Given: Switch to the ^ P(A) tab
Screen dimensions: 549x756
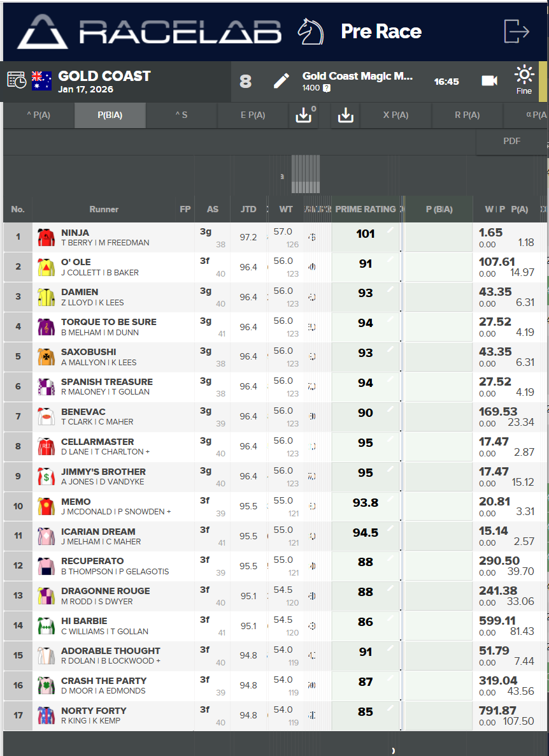Looking at the screenshot, I should tap(38, 115).
